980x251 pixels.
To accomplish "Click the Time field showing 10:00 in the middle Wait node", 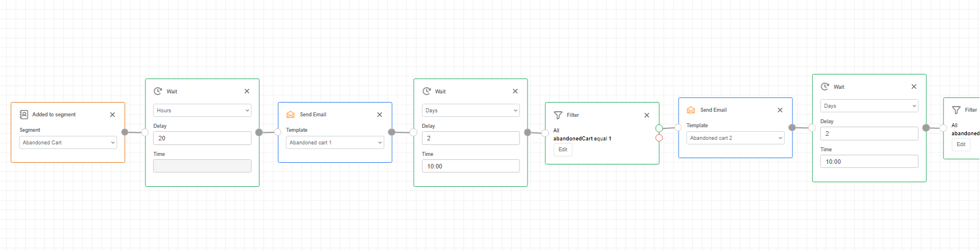I will [x=470, y=166].
